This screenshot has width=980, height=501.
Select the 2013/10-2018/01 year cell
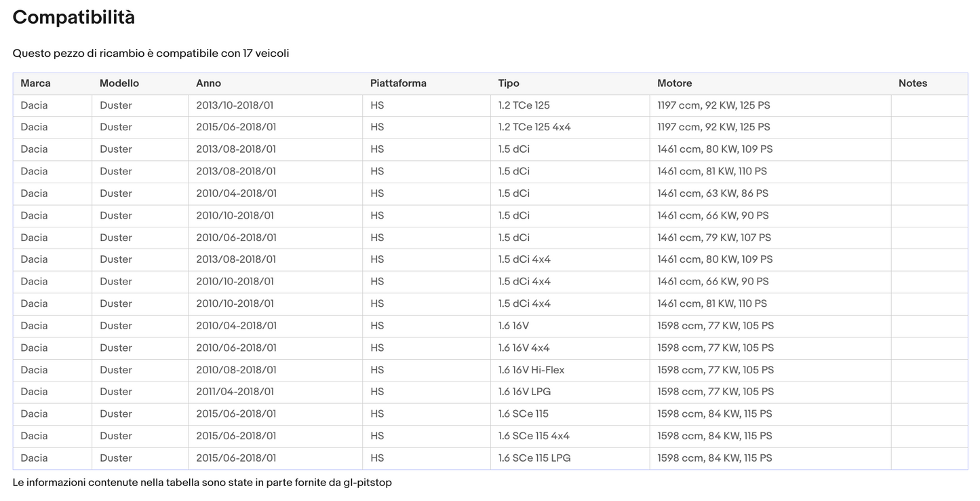275,105
